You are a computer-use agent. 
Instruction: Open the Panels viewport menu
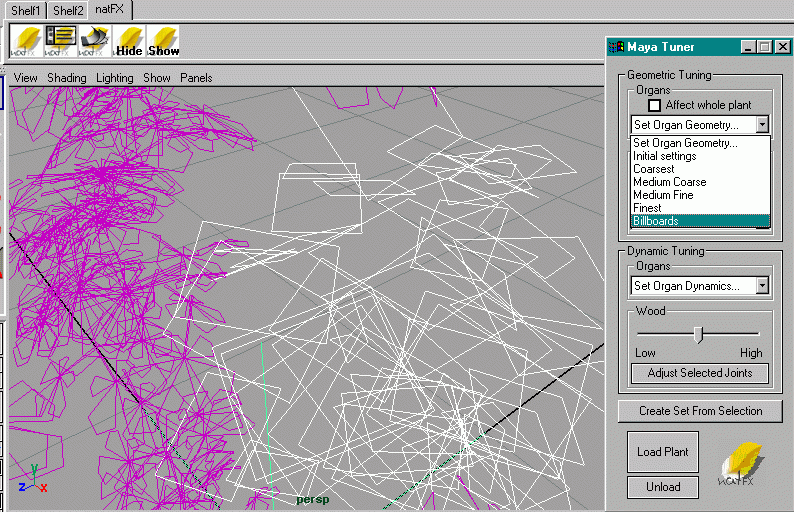(x=196, y=78)
